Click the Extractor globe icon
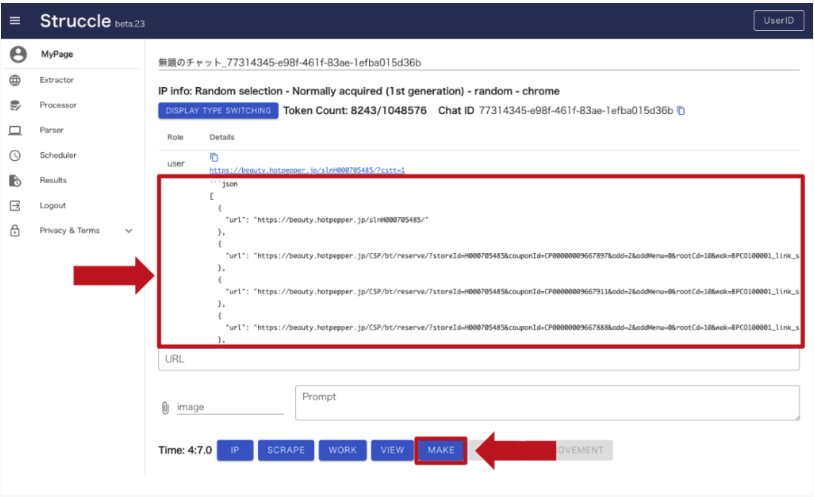The image size is (814, 497). [x=15, y=80]
